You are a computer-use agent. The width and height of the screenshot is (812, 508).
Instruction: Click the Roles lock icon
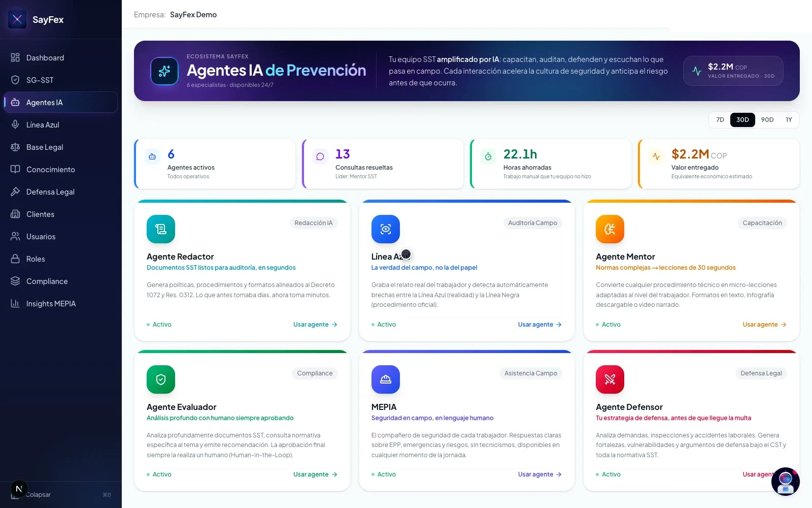[15, 259]
